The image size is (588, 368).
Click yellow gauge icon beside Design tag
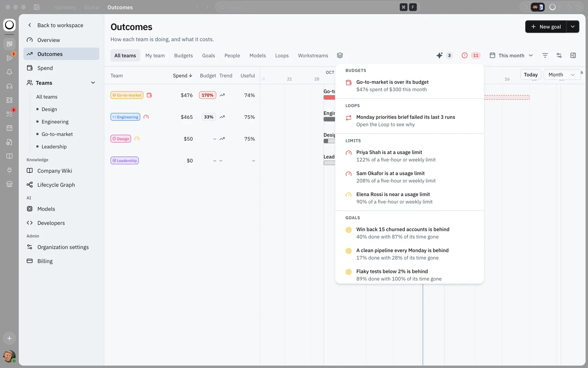coord(136,139)
